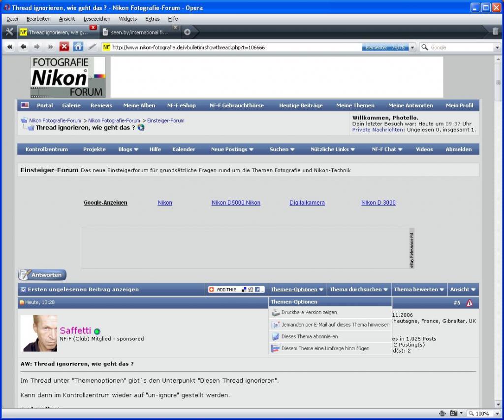
Task: Click the Digitalkamera ad link
Action: coord(307,203)
